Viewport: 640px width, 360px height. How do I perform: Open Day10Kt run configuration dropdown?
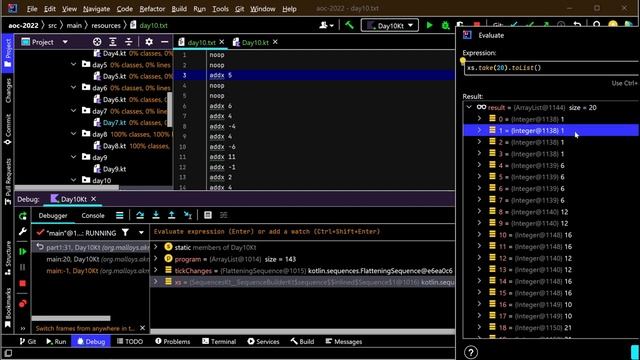pos(389,25)
